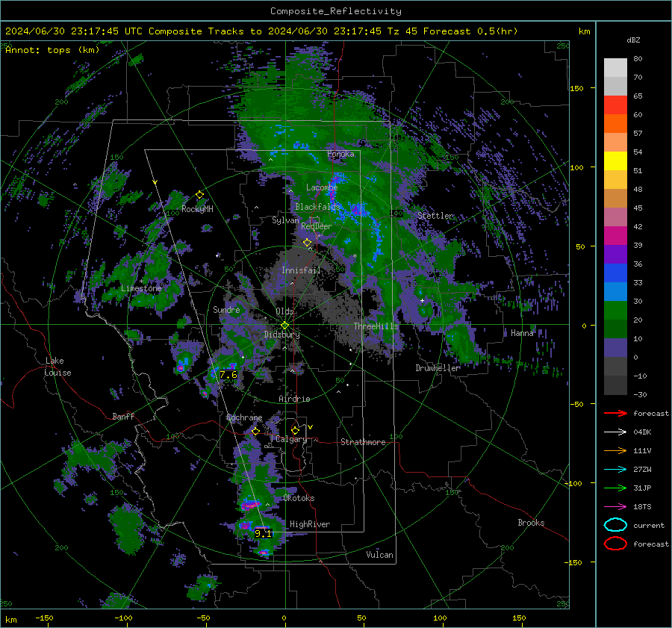This screenshot has height=628, width=672.
Task: Click the blue 33 dBZ color swatch
Action: [615, 273]
